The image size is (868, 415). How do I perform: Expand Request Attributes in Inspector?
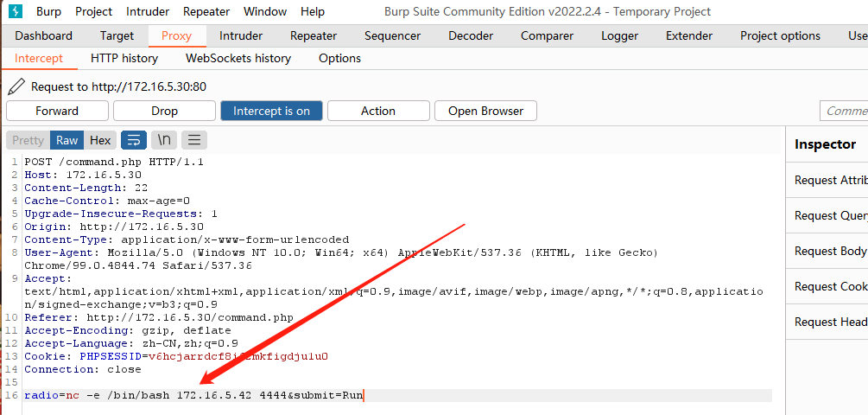[827, 180]
